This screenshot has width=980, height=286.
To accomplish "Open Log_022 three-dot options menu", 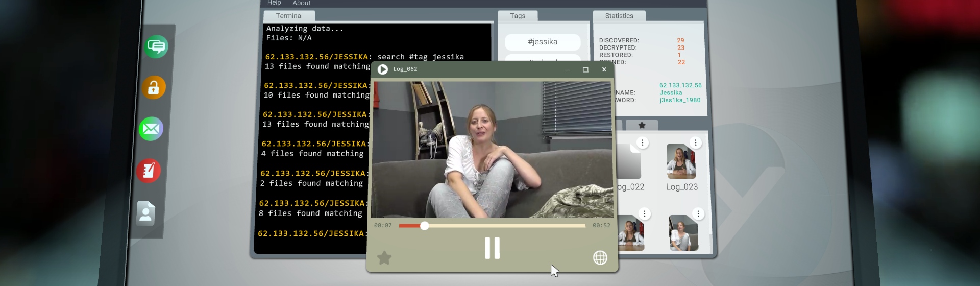I will coord(643,143).
